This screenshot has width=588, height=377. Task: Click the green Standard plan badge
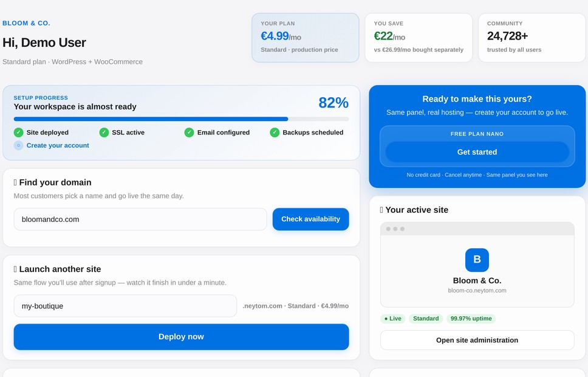click(426, 319)
